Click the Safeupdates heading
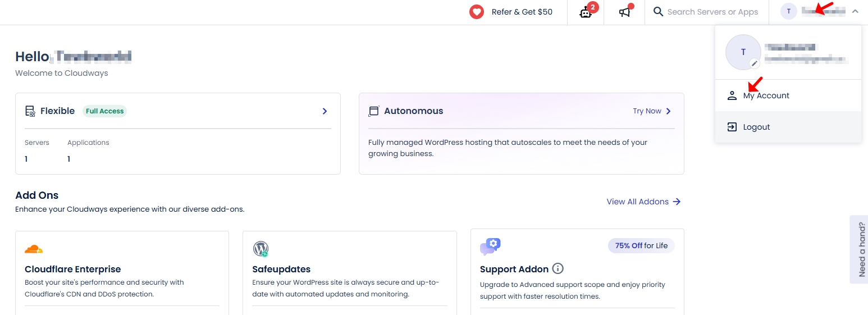 click(x=281, y=270)
